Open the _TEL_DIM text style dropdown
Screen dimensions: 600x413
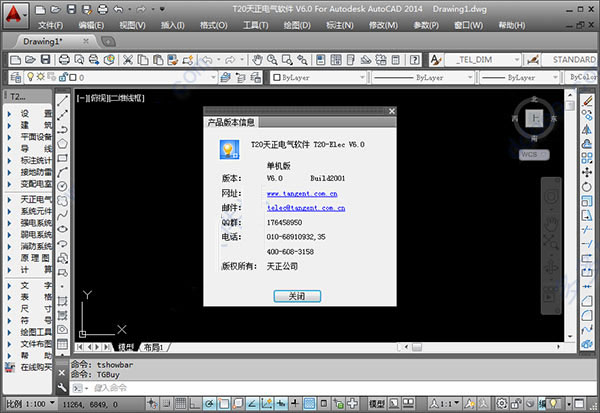[x=517, y=60]
